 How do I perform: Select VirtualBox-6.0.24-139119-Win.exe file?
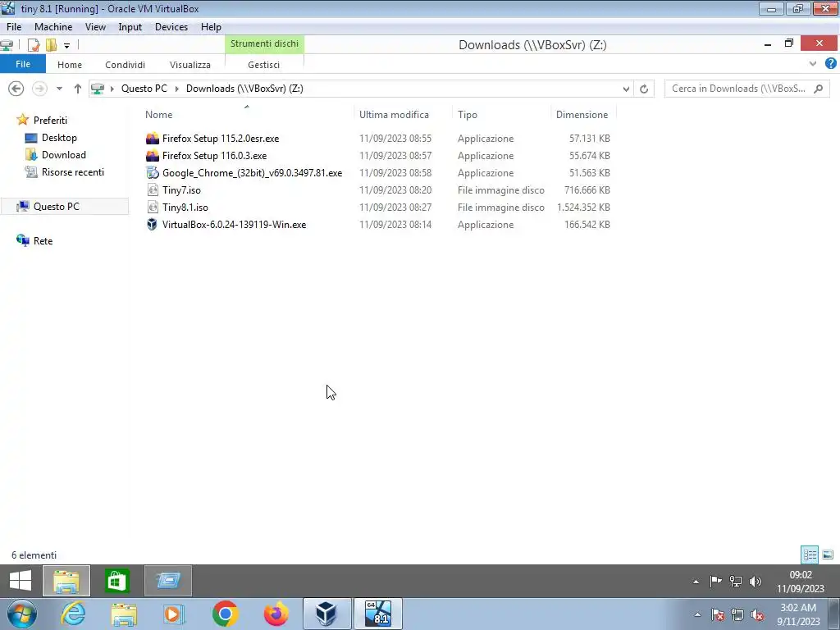coord(234,225)
